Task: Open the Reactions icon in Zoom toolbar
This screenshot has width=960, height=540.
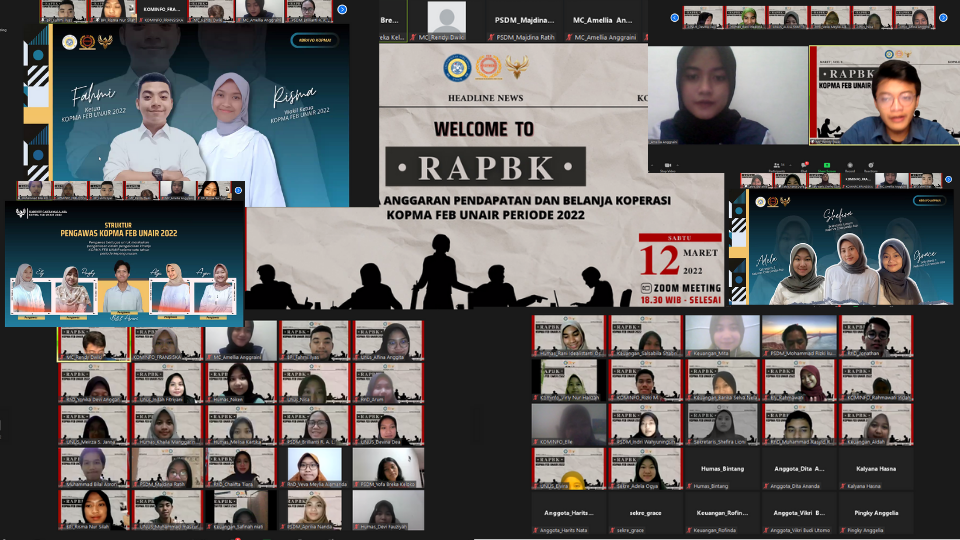Action: coord(871,165)
